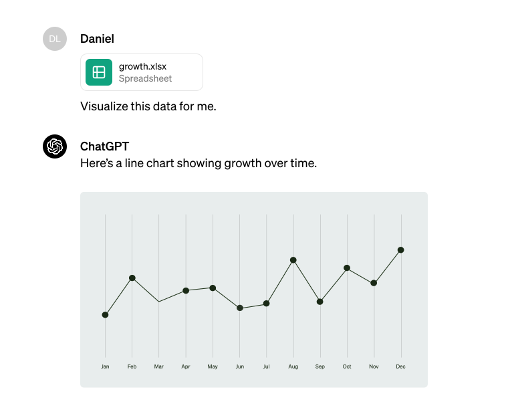The height and width of the screenshot is (420, 508).
Task: Click the 'Visualize this data for me' message
Action: click(148, 106)
